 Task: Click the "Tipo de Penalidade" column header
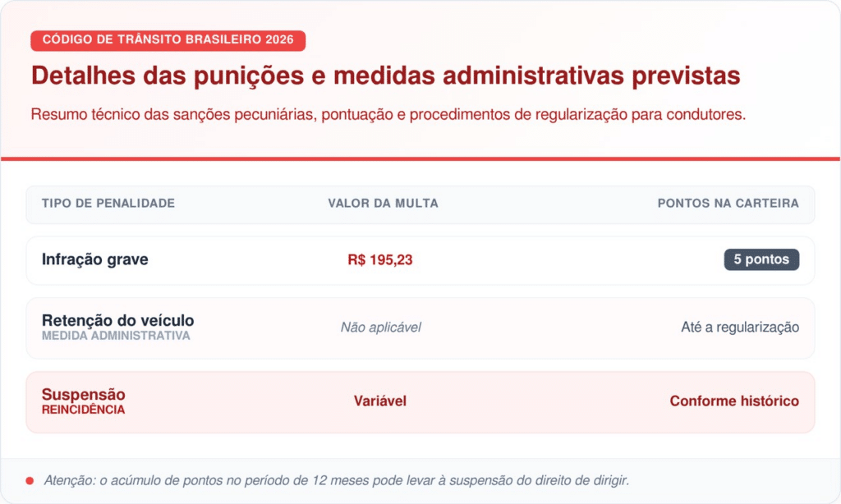[108, 204]
